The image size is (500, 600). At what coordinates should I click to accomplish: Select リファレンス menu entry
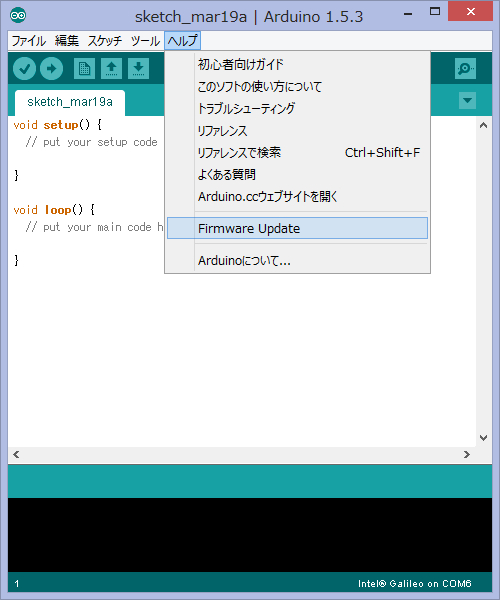click(298, 131)
